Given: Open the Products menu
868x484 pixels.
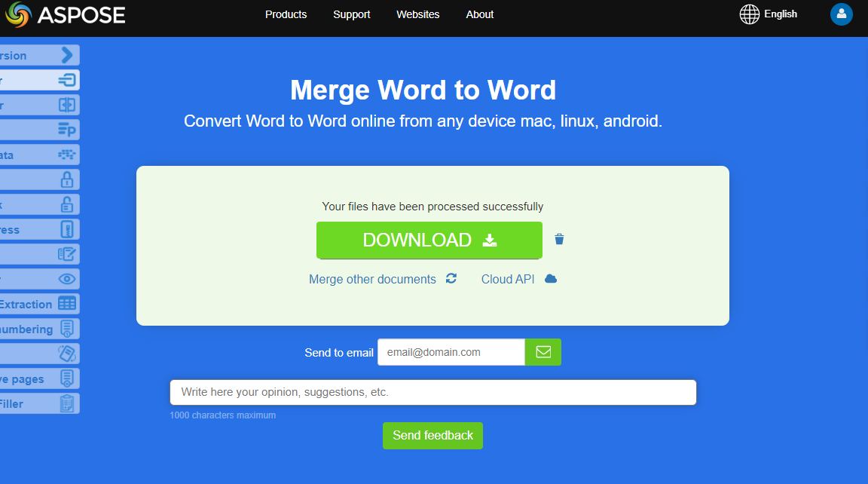Looking at the screenshot, I should click(x=286, y=14).
